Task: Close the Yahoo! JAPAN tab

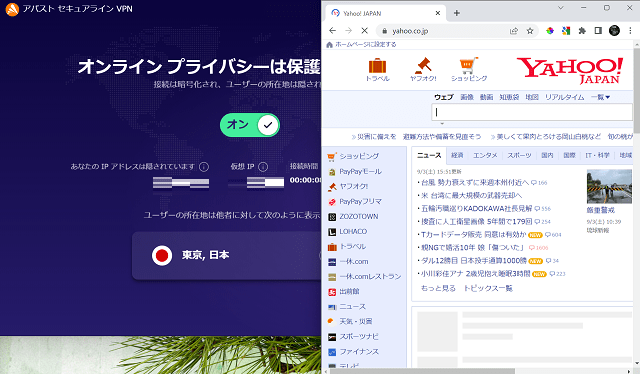Action: (x=438, y=13)
